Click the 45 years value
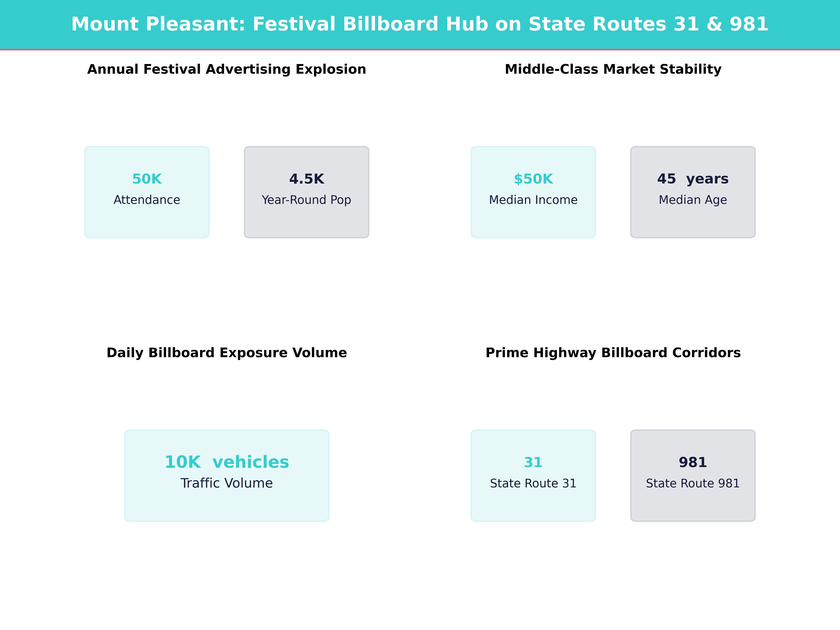 (x=693, y=178)
